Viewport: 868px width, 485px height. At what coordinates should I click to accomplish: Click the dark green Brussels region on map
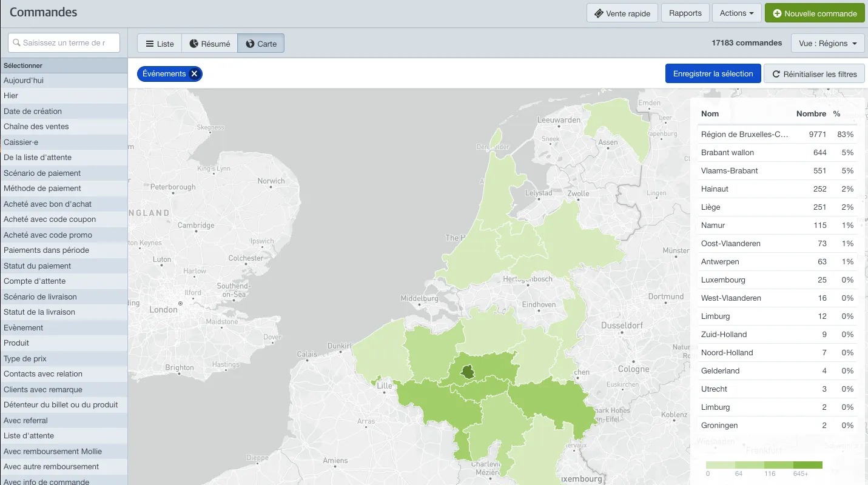[x=468, y=372]
